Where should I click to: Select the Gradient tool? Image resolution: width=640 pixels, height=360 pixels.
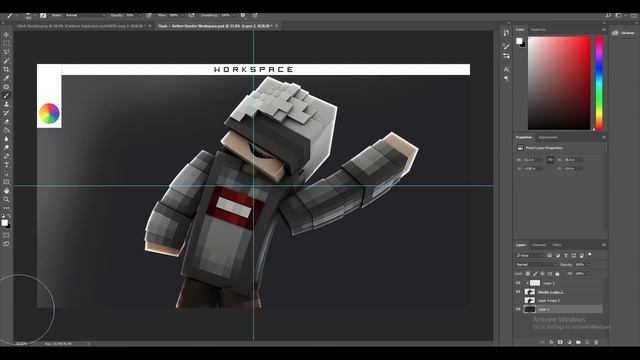click(6, 130)
